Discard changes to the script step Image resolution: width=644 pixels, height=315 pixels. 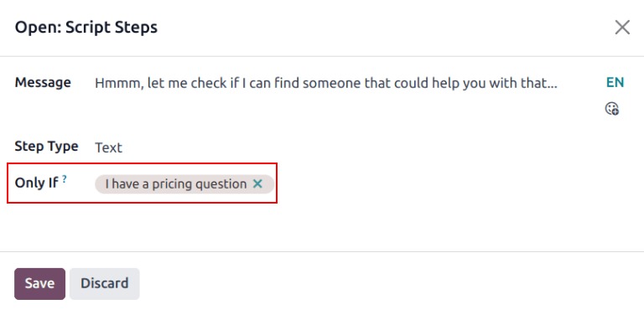104,283
